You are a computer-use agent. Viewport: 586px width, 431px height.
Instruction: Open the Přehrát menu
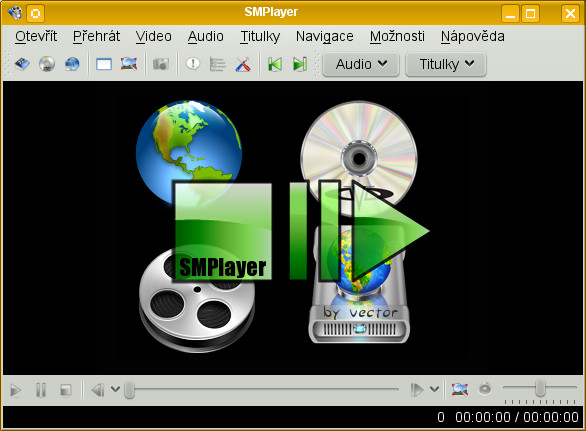[x=96, y=37]
